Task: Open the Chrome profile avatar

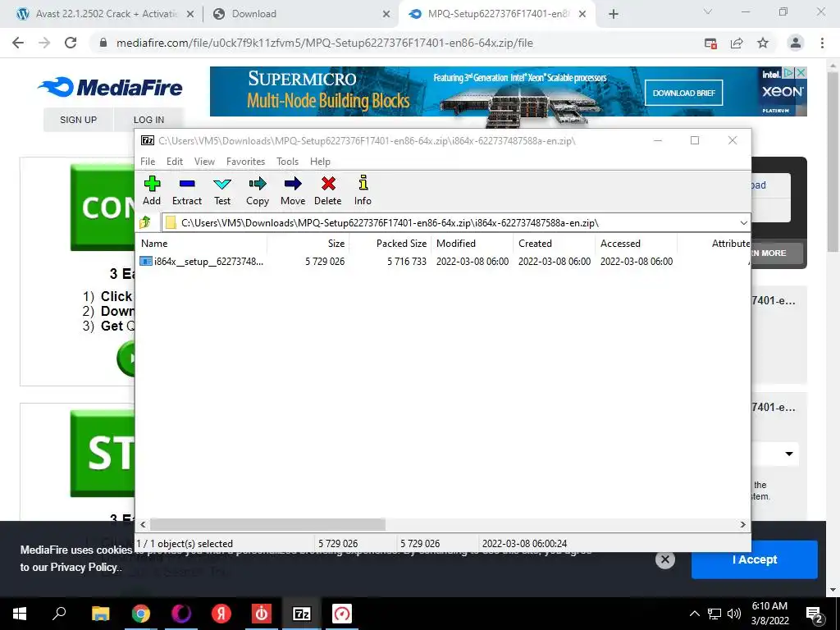Action: (796, 43)
